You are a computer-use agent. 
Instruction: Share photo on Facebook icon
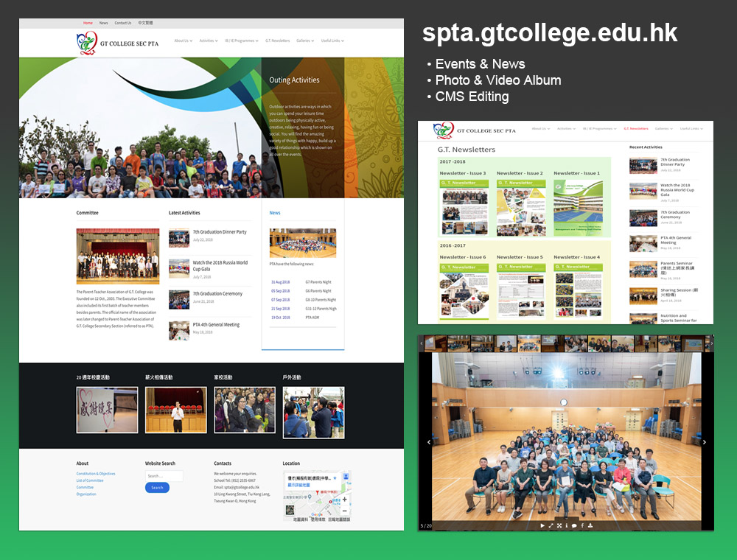point(582,525)
